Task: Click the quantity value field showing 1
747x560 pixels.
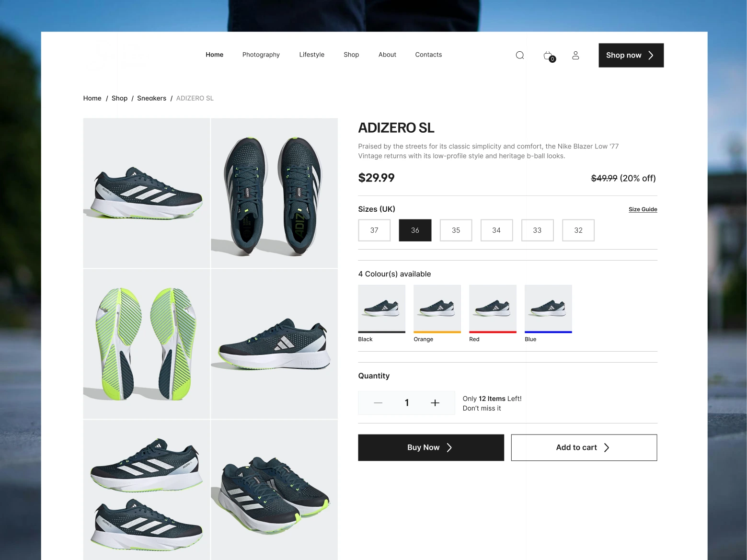Action: click(407, 403)
